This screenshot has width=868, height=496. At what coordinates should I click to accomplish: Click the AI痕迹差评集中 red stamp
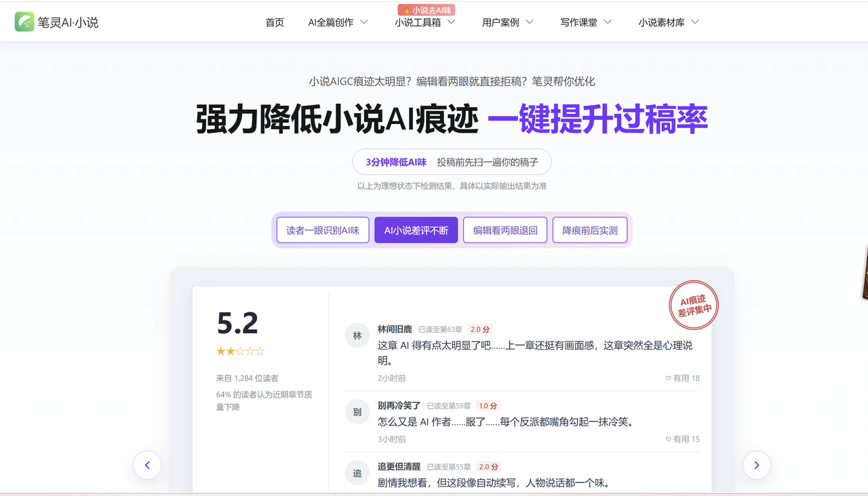coord(693,305)
